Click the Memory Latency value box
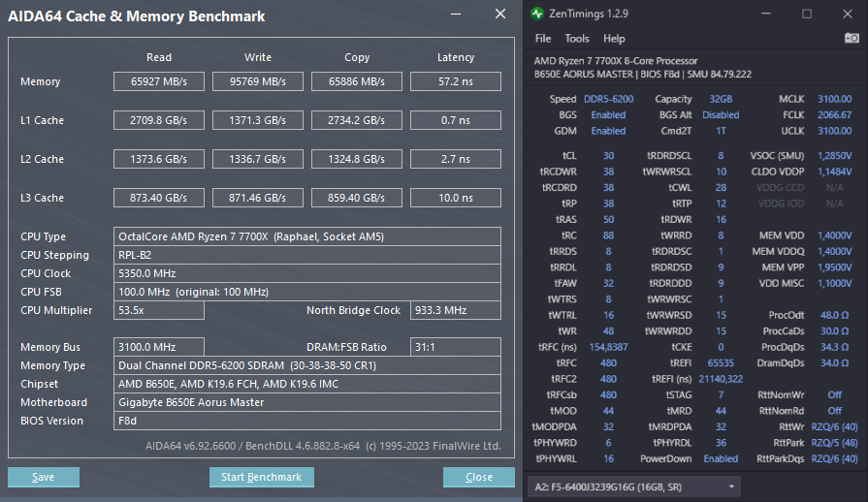The width and height of the screenshot is (868, 502). (456, 81)
